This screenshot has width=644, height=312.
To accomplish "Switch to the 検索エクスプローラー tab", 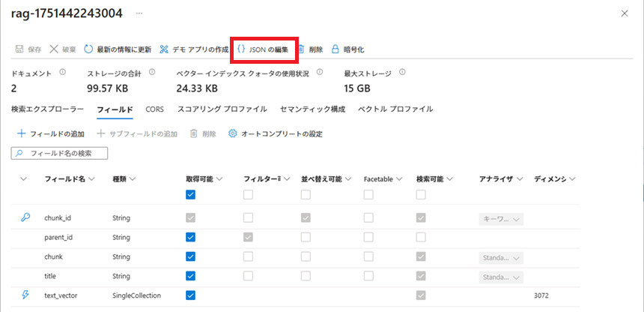I will tap(48, 109).
